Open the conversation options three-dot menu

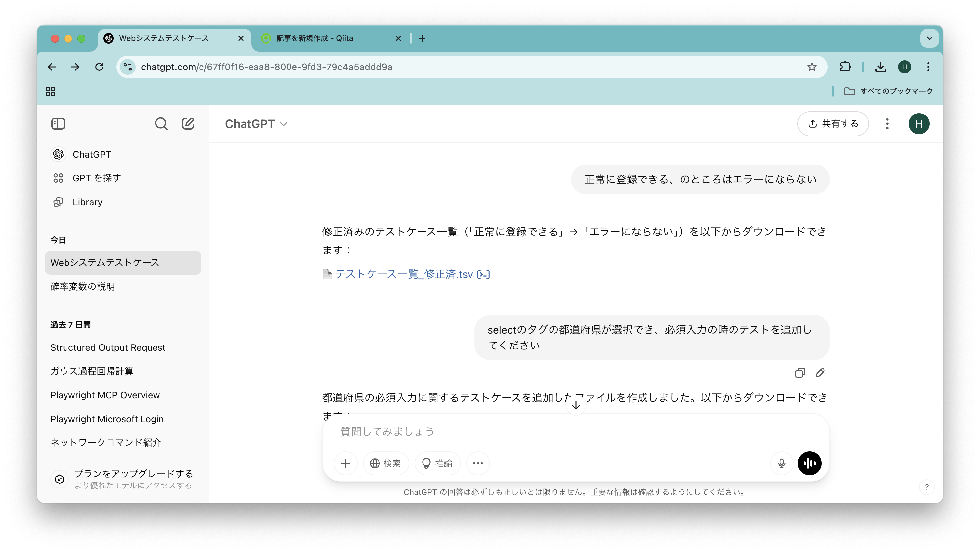point(887,124)
